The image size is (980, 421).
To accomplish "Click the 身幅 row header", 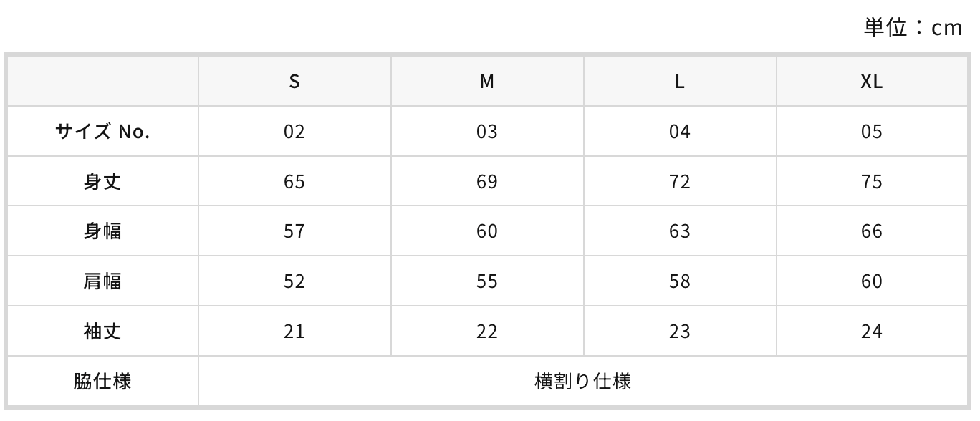I will (102, 231).
